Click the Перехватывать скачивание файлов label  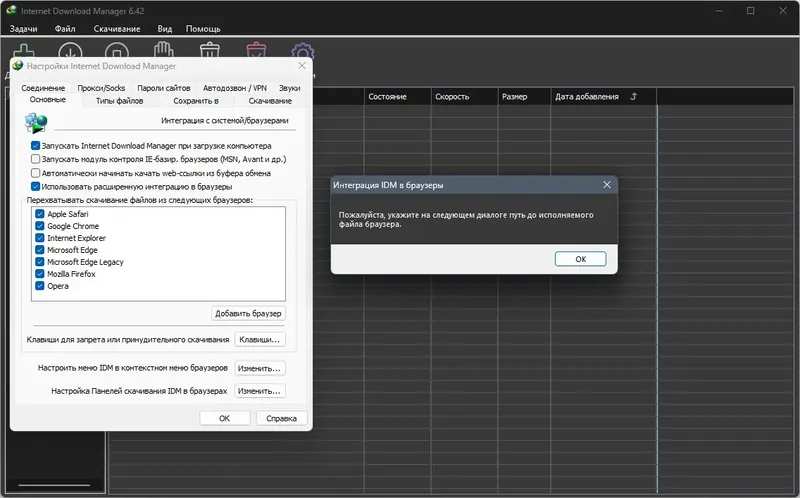click(x=139, y=200)
